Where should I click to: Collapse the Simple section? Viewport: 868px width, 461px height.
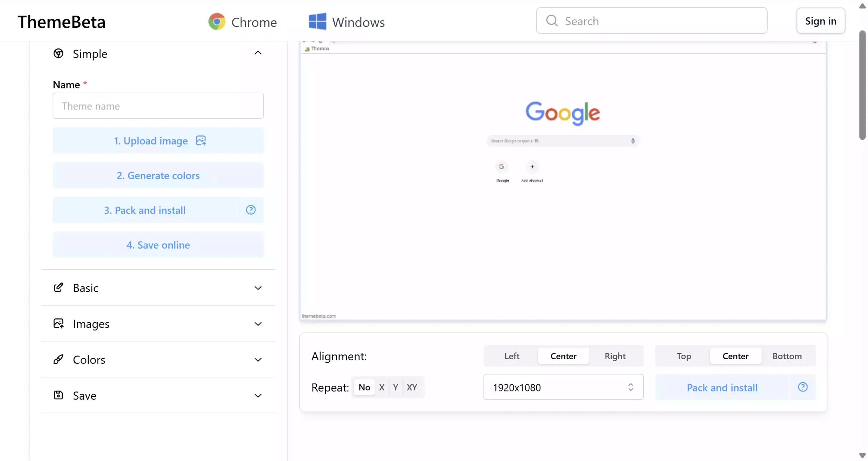click(258, 53)
